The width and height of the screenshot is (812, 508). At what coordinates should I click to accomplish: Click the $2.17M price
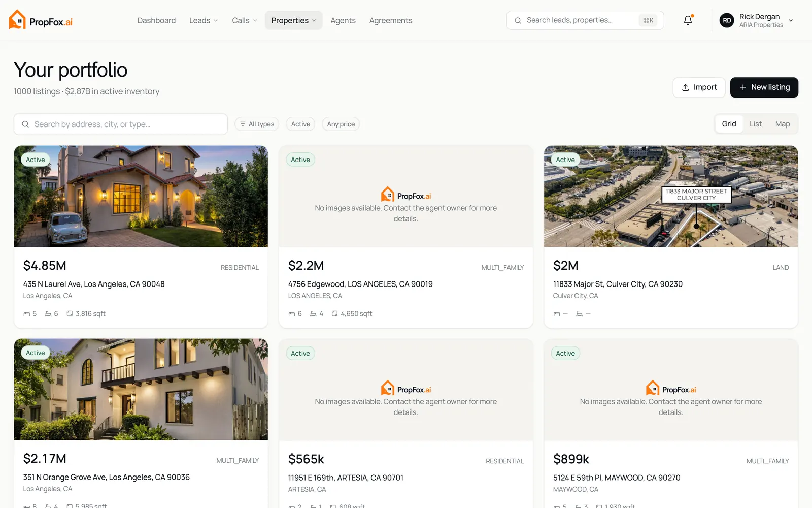click(45, 459)
